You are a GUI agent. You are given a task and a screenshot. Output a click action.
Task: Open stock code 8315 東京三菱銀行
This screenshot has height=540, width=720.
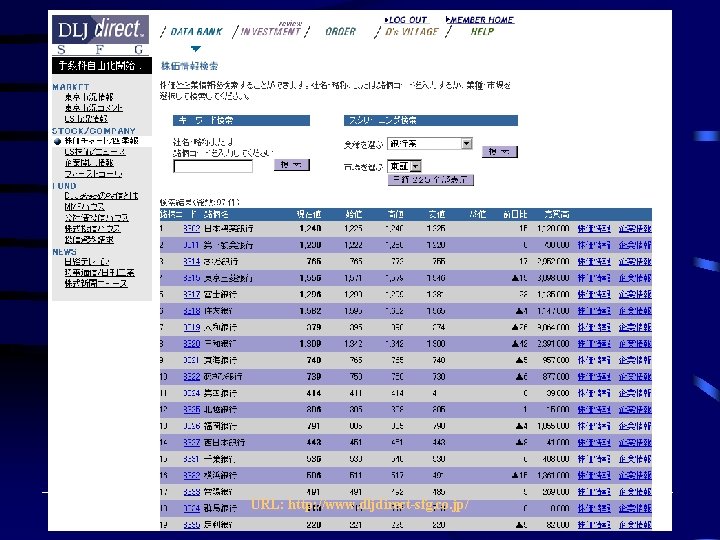coord(191,278)
